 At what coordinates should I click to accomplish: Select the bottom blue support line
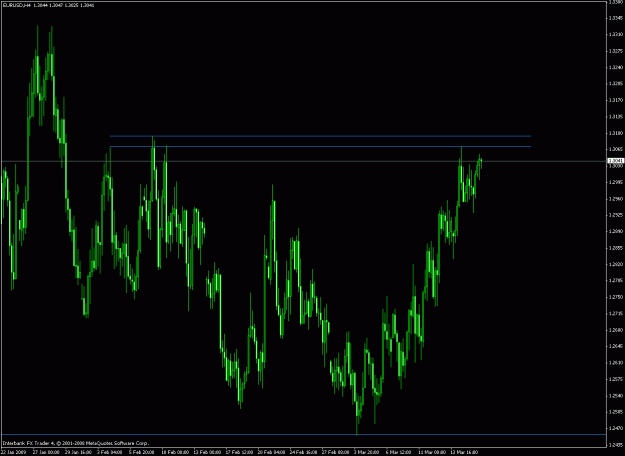pyautogui.click(x=303, y=434)
